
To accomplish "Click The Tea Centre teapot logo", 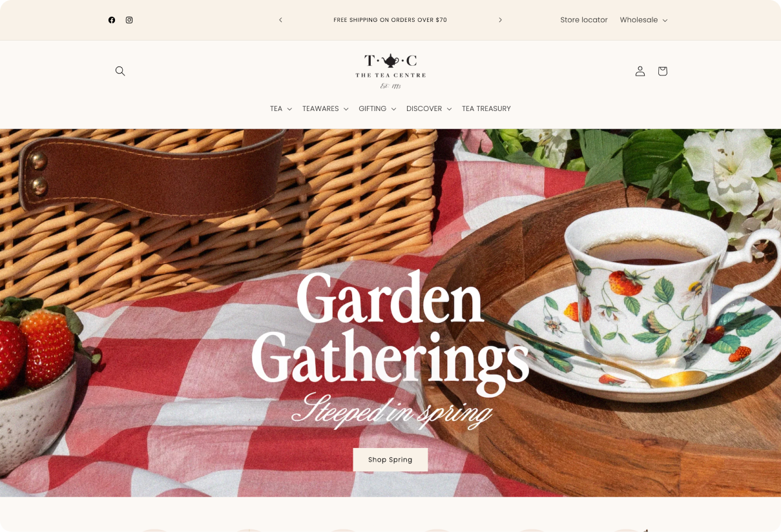I will (390, 71).
